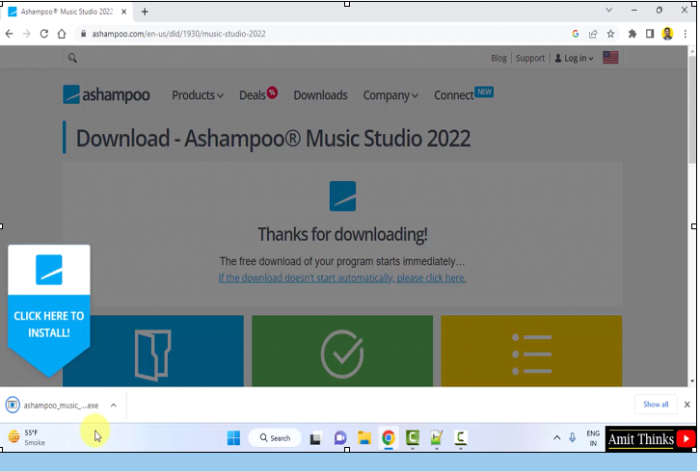Click blue tile with open door icon

[x=153, y=351]
